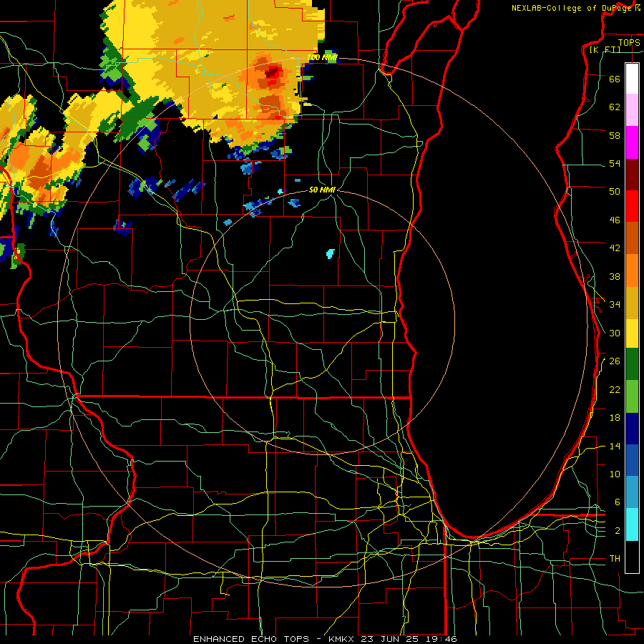Click the 54 legend value

tap(615, 163)
